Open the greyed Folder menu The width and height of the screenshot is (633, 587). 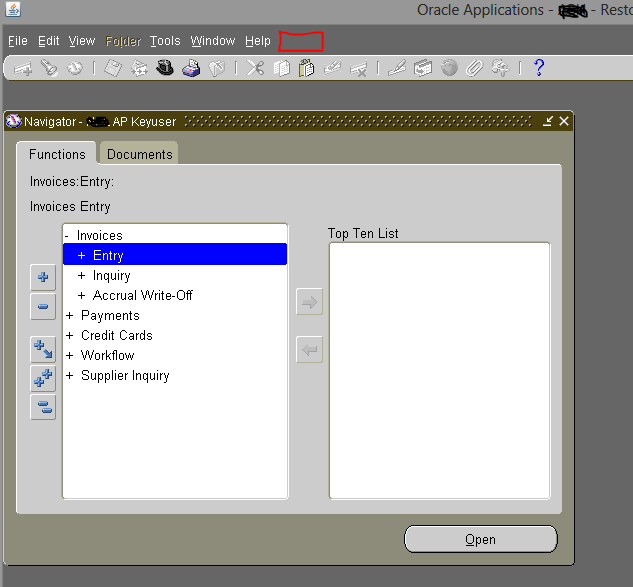tap(123, 41)
